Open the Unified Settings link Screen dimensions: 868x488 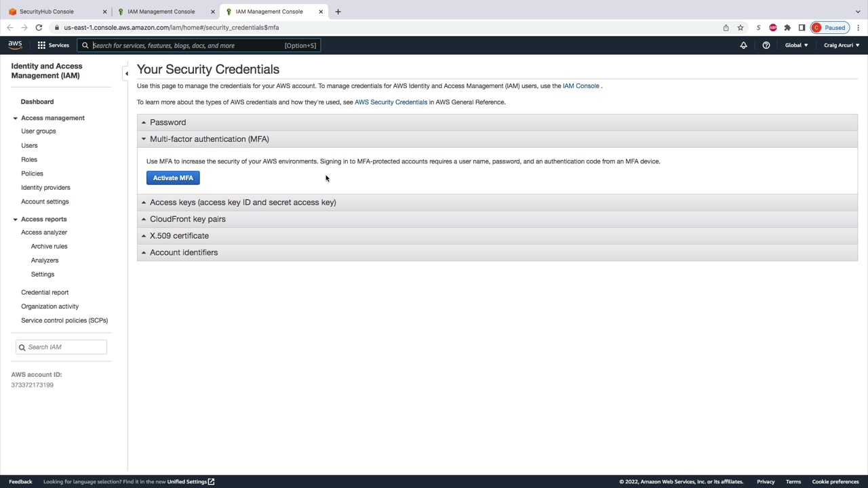[x=191, y=482]
